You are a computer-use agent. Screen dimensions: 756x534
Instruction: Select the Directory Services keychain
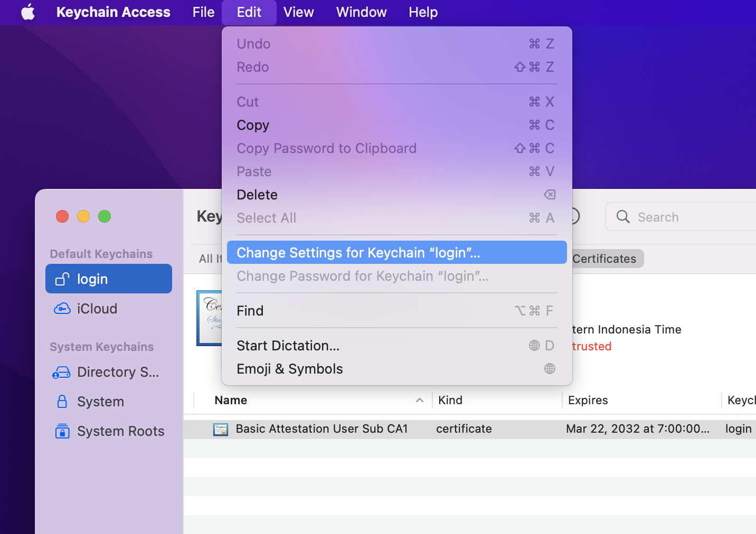point(109,372)
